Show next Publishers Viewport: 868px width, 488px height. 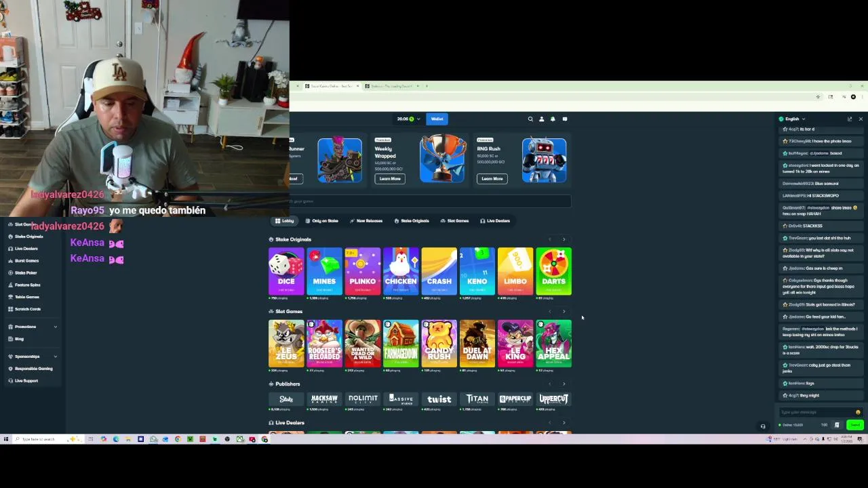pyautogui.click(x=564, y=384)
